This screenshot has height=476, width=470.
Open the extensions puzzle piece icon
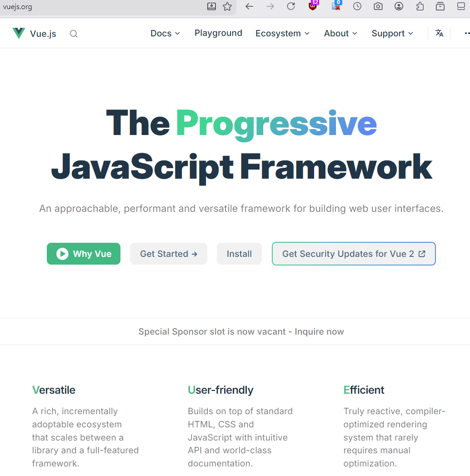tap(420, 6)
